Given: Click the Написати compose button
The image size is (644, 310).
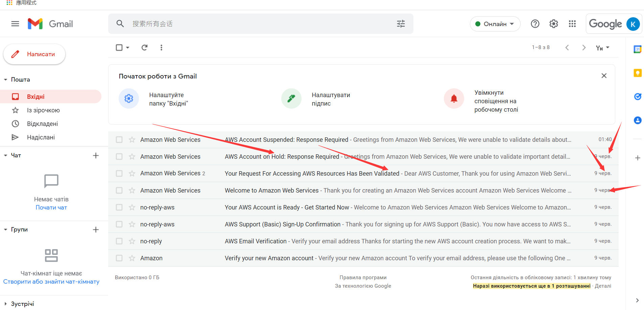Looking at the screenshot, I should [34, 54].
